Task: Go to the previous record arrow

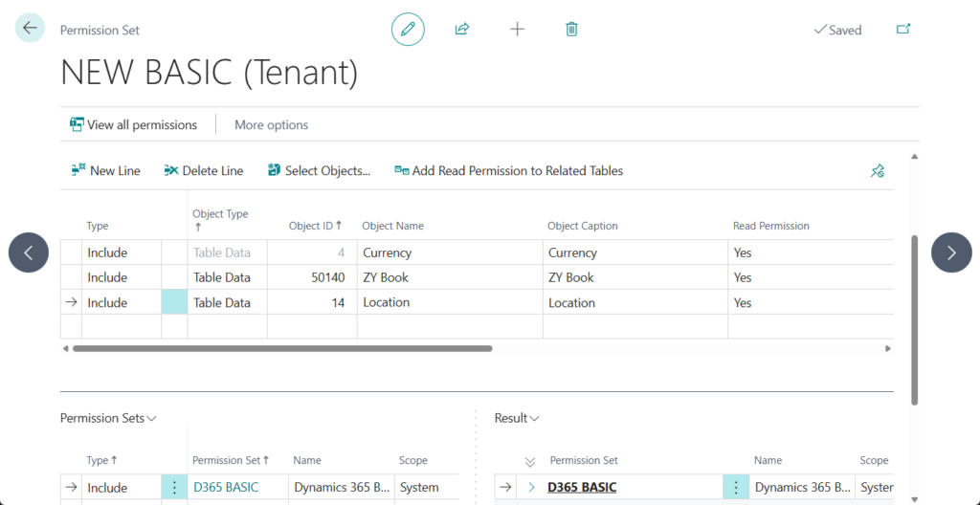Action: 29,252
